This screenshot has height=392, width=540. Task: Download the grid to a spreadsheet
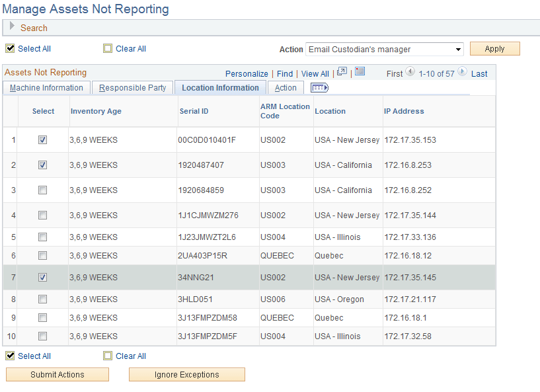click(x=360, y=73)
